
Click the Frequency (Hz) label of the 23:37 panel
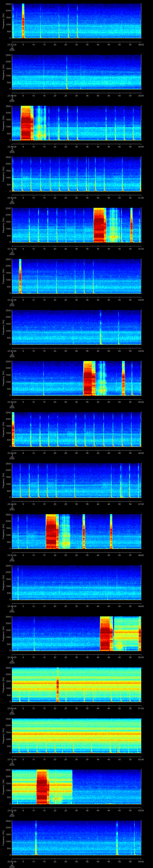3,21
